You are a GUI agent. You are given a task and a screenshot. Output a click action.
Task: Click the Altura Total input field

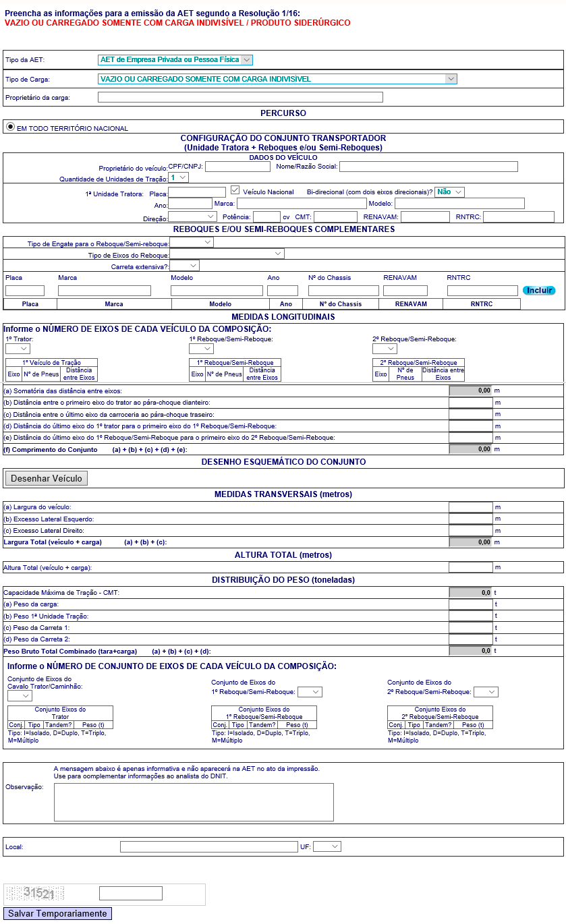pos(471,567)
